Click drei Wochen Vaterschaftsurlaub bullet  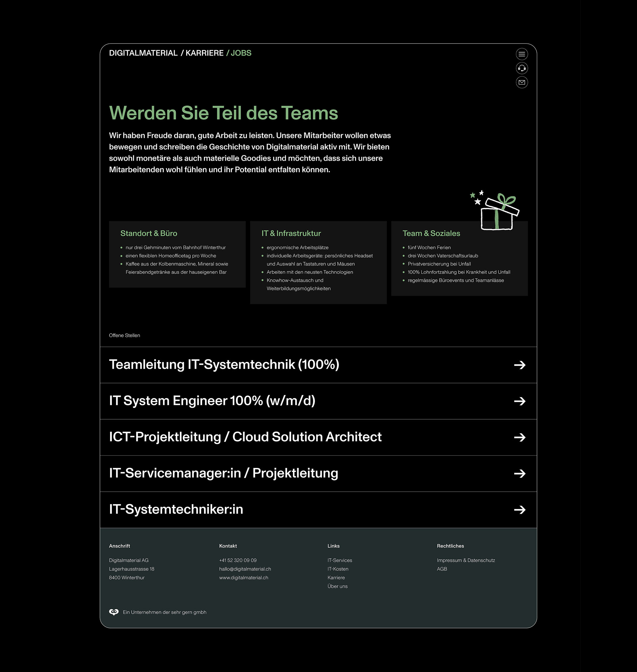coord(443,256)
